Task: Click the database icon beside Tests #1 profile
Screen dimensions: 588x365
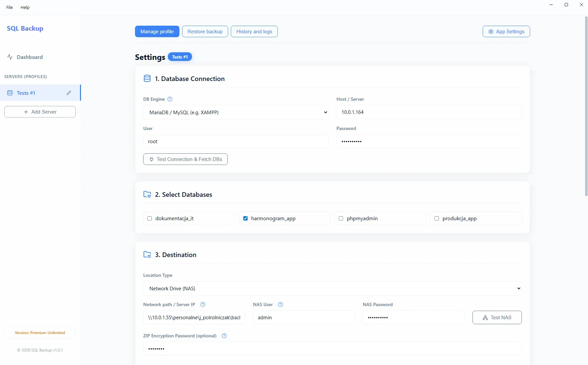Action: click(10, 93)
